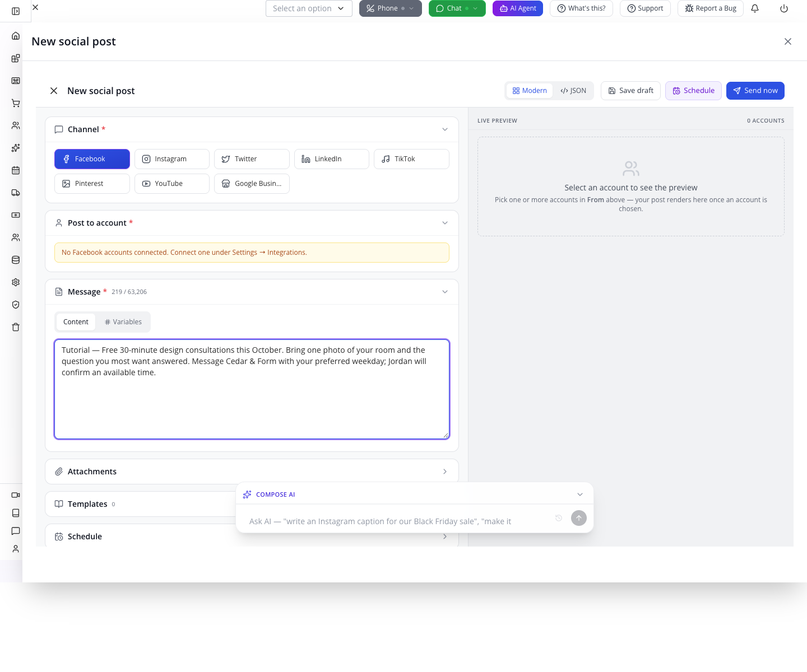807x672 pixels.
Task: Open the shield security sidebar icon
Action: click(16, 305)
